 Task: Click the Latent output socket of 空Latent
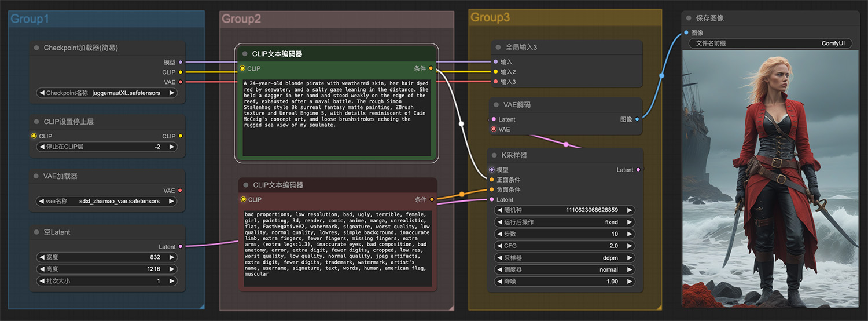coord(181,246)
